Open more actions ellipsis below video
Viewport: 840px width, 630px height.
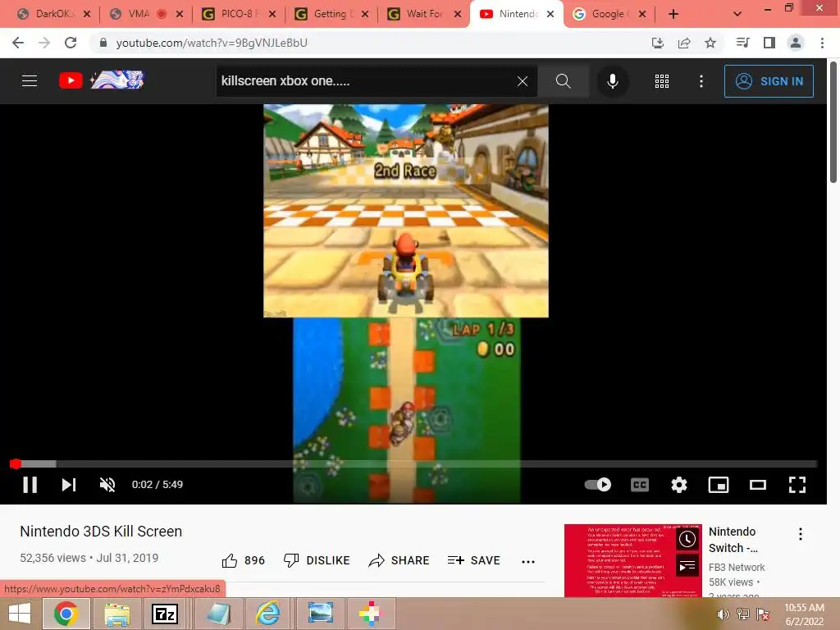527,561
